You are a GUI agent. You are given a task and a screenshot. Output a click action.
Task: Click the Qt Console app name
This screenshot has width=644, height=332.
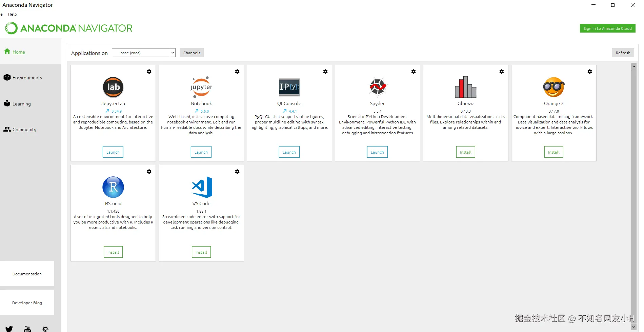(x=289, y=103)
